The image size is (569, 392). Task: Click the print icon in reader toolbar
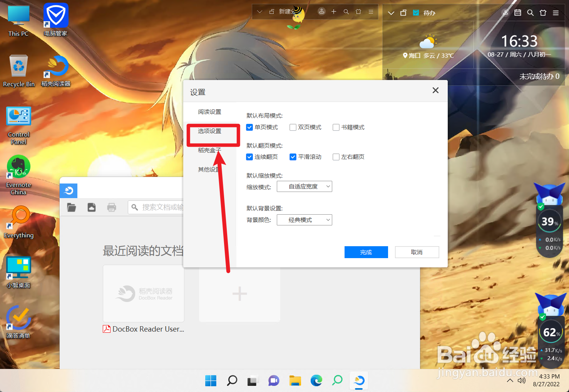tap(112, 207)
